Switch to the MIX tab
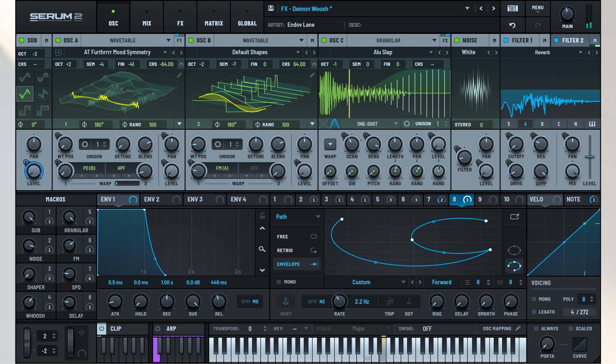This screenshot has height=364, width=616. pyautogui.click(x=147, y=17)
